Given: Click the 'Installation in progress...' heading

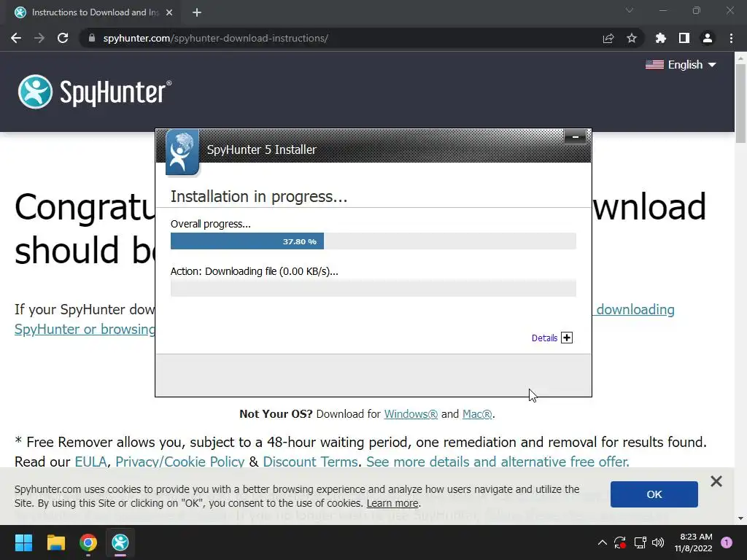Looking at the screenshot, I should coord(259,196).
